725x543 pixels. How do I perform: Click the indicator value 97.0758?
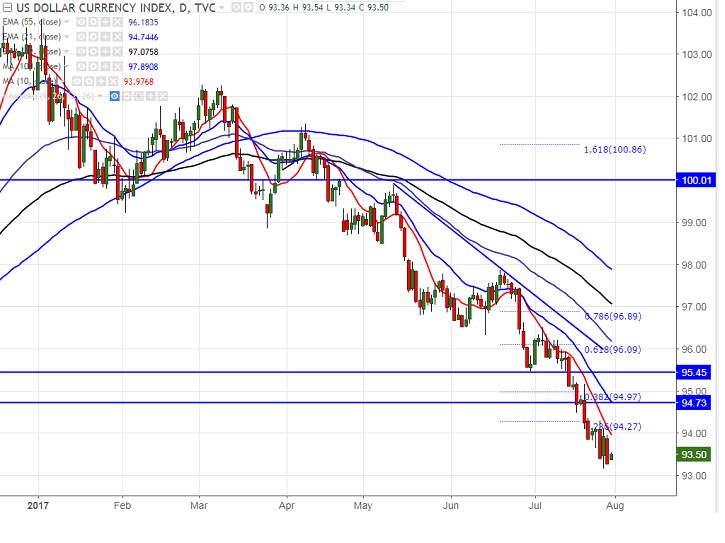pos(143,52)
